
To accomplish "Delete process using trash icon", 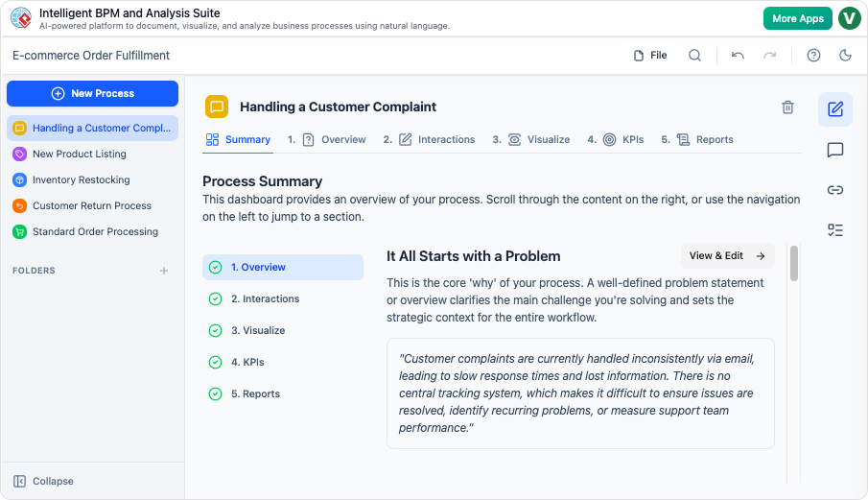I will (787, 107).
